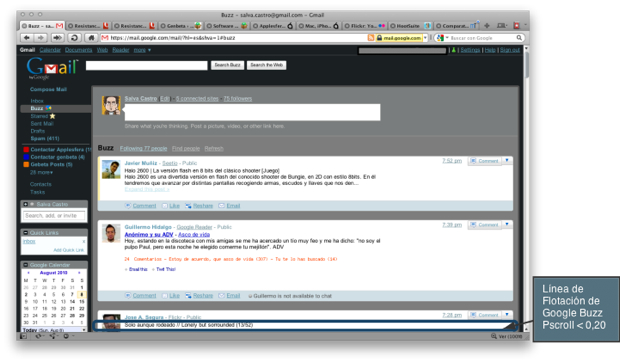Image resolution: width=620 pixels, height=363 pixels.
Task: Open Gmail Labs green flask icon
Action: tap(454, 50)
